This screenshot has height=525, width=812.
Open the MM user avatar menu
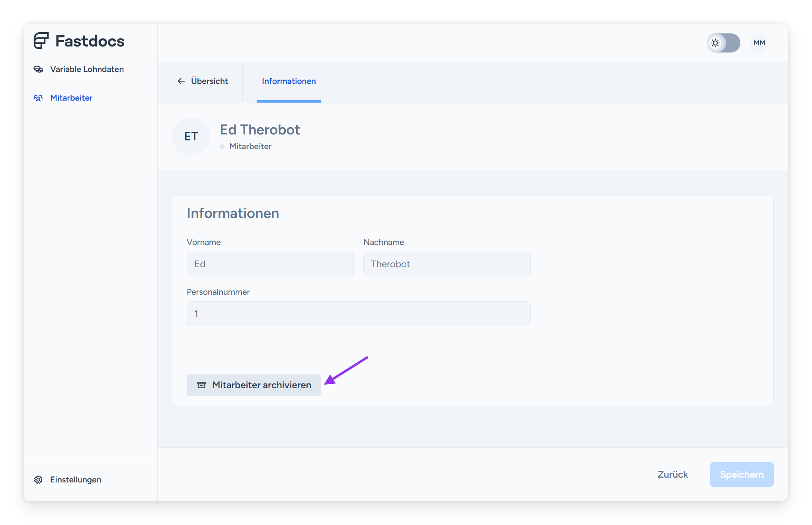click(x=759, y=43)
